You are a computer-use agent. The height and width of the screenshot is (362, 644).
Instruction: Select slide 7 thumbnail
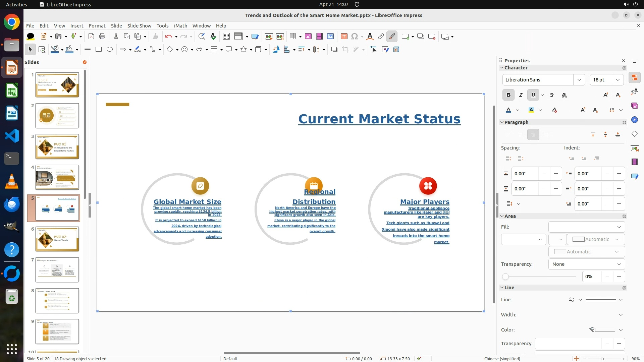(x=57, y=270)
